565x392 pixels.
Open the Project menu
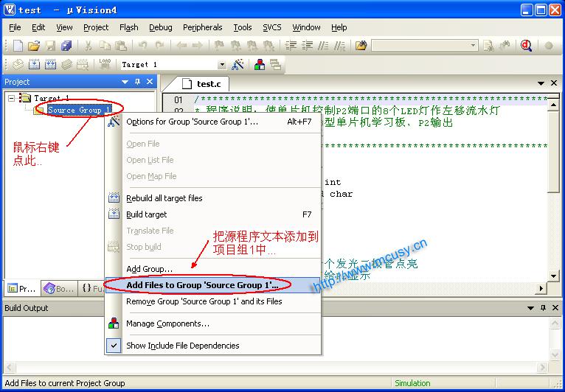pyautogui.click(x=96, y=27)
